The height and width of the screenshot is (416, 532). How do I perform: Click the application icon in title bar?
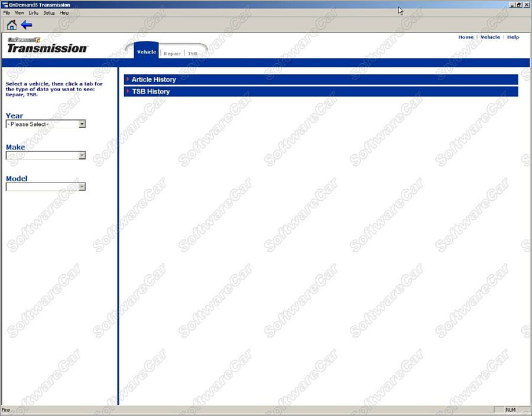pyautogui.click(x=5, y=5)
